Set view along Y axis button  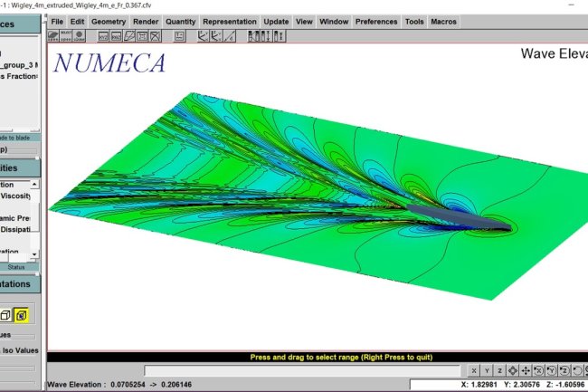tap(487, 370)
